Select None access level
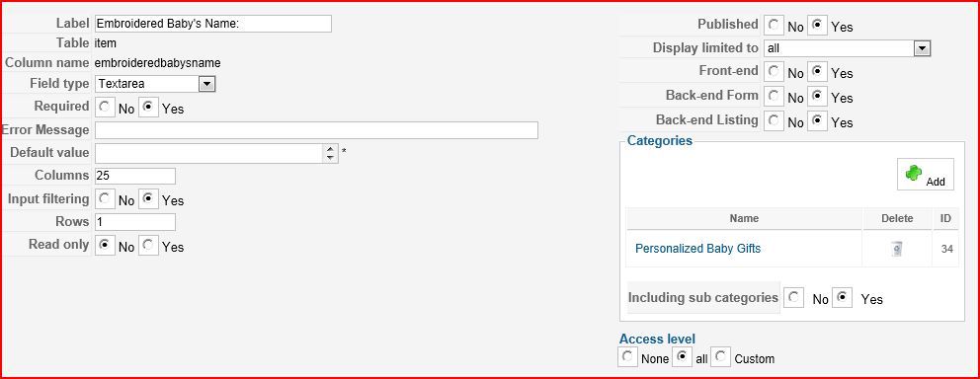The height and width of the screenshot is (379, 980). (x=627, y=357)
